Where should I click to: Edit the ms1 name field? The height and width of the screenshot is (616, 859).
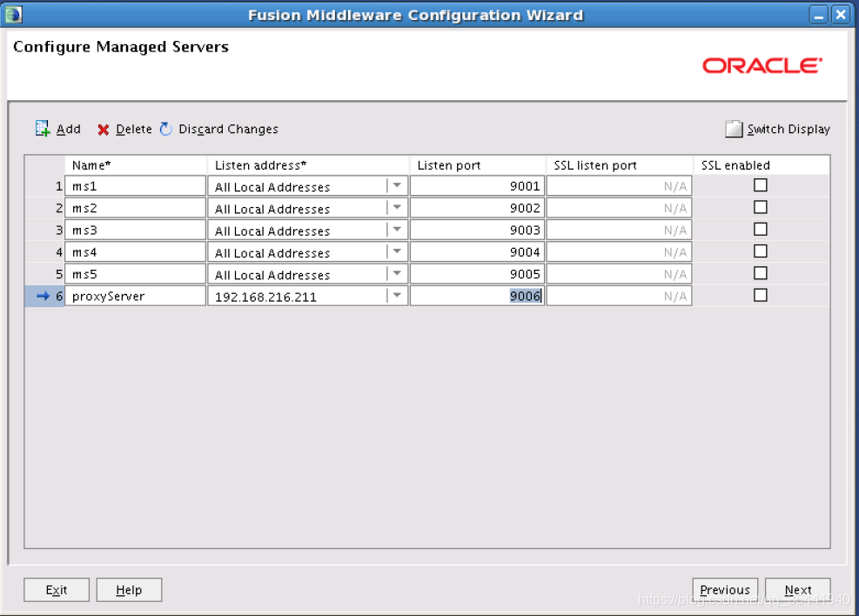pos(135,186)
